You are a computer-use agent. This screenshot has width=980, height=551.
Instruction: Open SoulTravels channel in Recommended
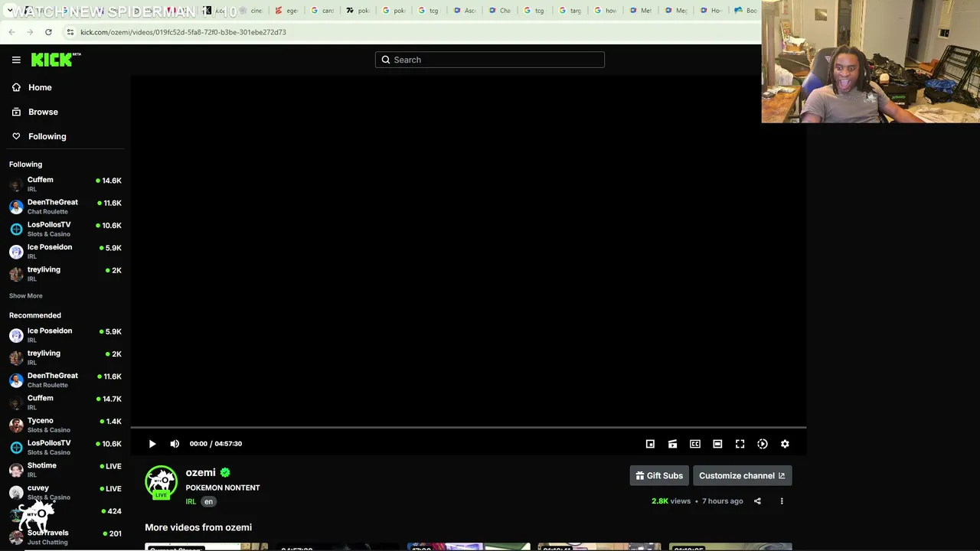coord(65,537)
